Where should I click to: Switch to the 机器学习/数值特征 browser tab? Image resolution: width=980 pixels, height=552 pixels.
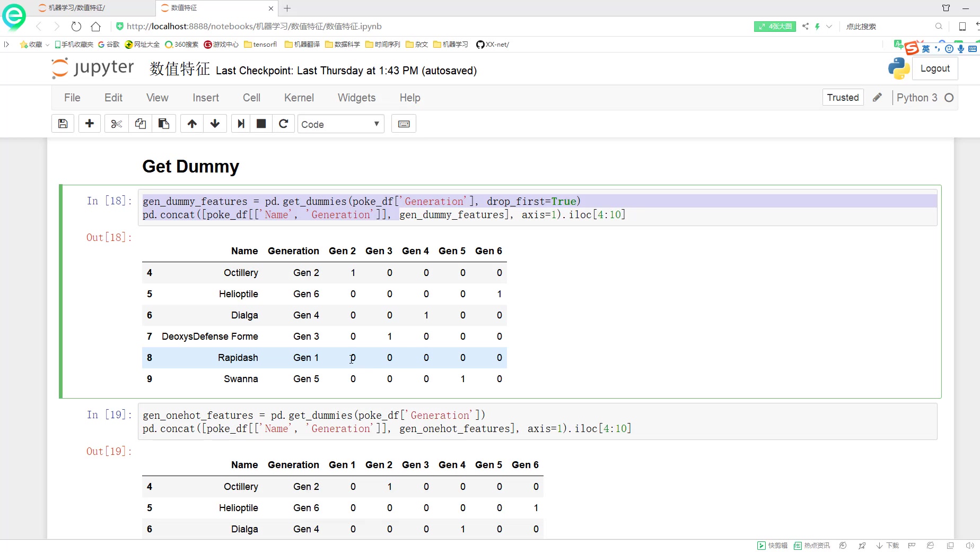pyautogui.click(x=77, y=8)
